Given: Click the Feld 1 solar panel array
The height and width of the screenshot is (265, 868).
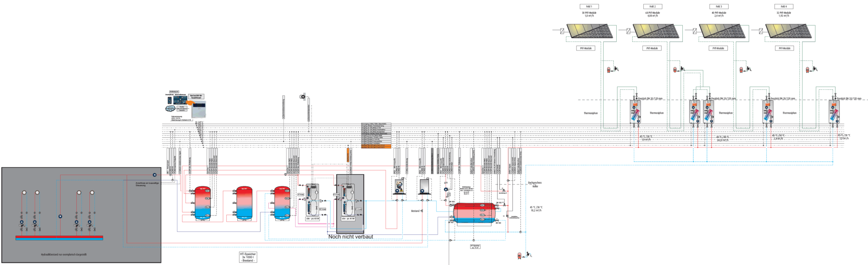Looking at the screenshot, I should tap(591, 31).
